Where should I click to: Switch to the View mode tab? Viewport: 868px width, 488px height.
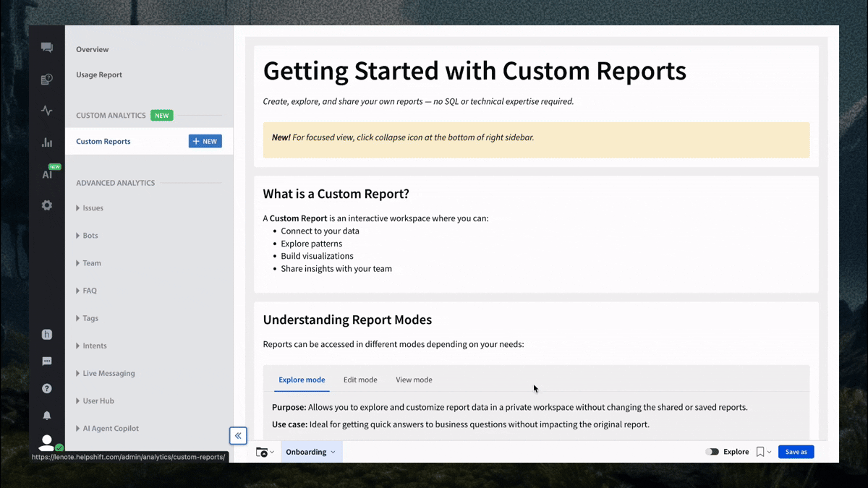pyautogui.click(x=414, y=380)
